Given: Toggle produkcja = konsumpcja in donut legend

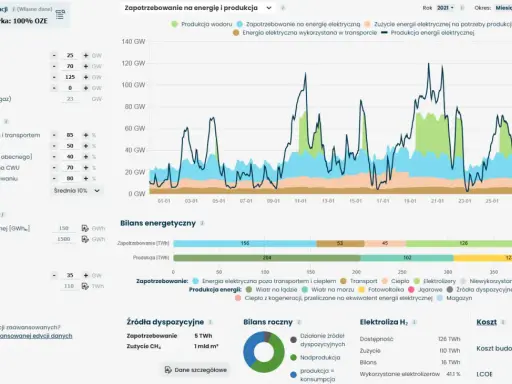Looking at the screenshot, I should [313, 375].
